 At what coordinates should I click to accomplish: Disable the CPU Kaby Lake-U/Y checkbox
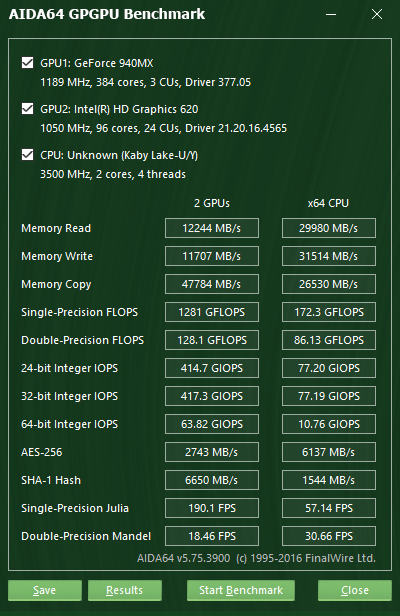(27, 155)
